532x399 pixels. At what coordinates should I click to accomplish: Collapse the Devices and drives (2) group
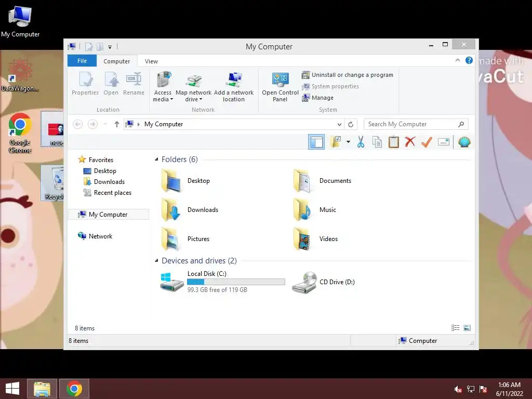[x=156, y=261]
